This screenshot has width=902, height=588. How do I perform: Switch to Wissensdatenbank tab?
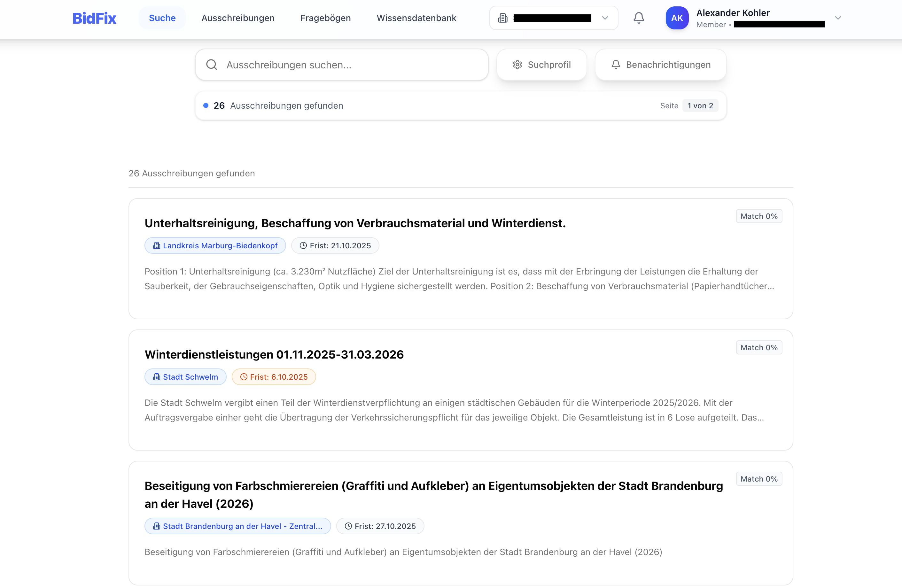coord(416,18)
